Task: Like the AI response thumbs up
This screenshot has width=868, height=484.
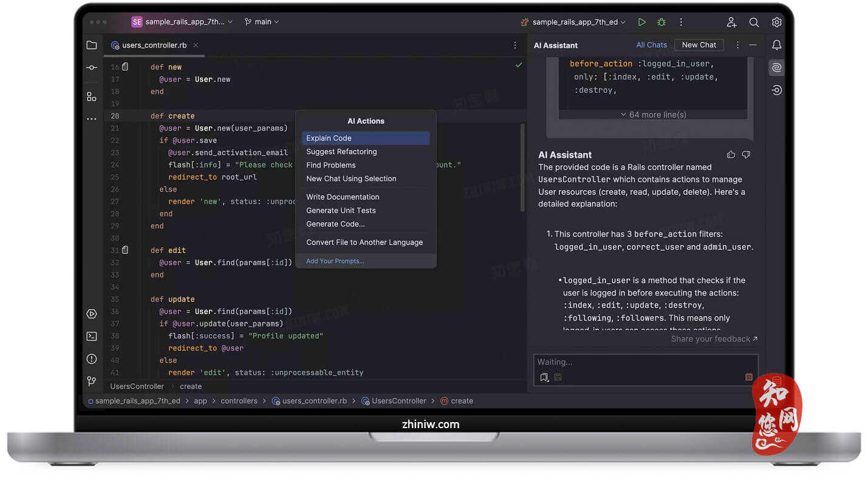Action: (x=731, y=155)
